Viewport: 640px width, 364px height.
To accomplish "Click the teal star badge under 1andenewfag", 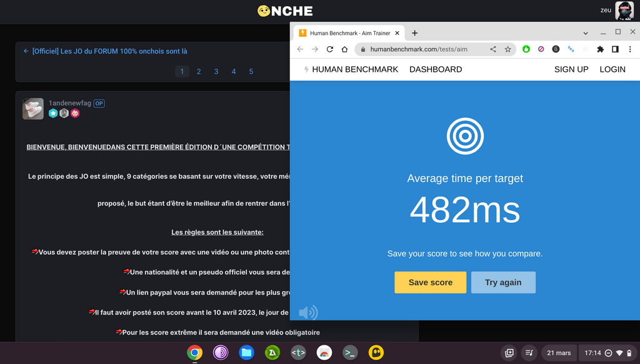I will tap(53, 113).
